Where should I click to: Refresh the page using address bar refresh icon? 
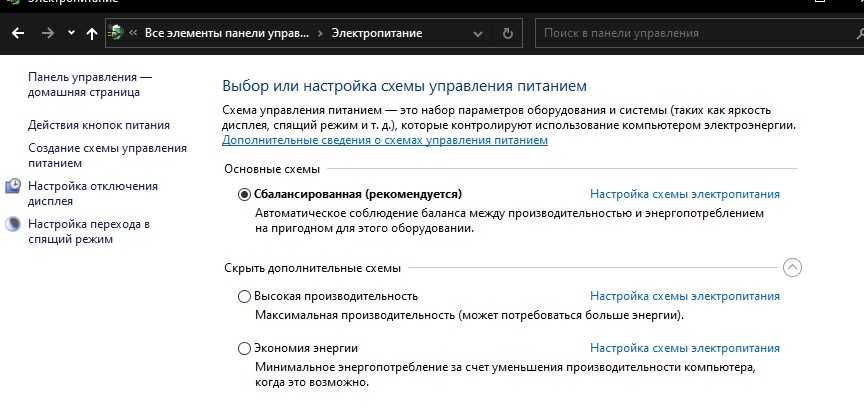(507, 33)
